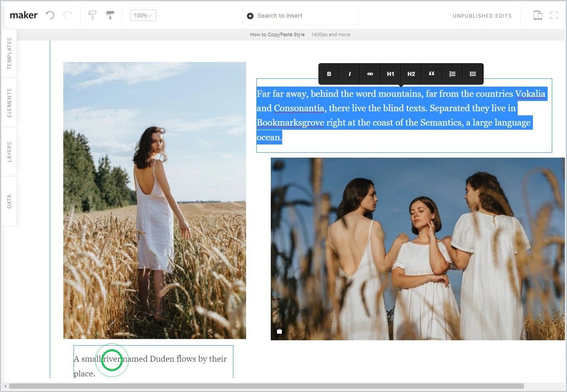Open the Data side tab
The height and width of the screenshot is (392, 567).
pos(9,201)
